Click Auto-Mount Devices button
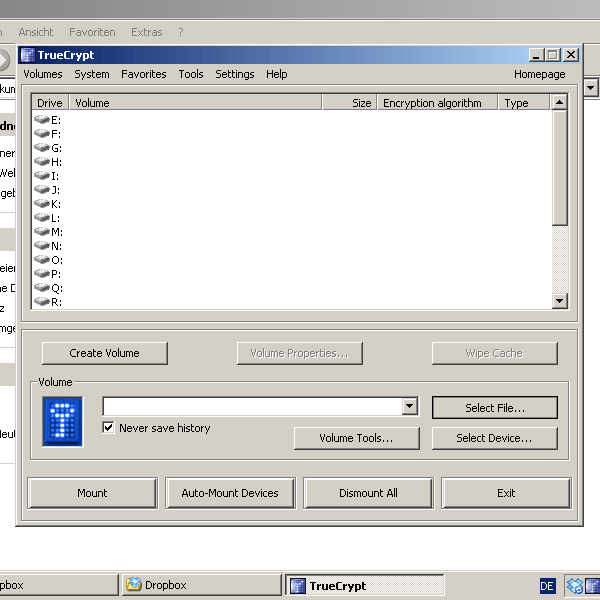 click(230, 493)
